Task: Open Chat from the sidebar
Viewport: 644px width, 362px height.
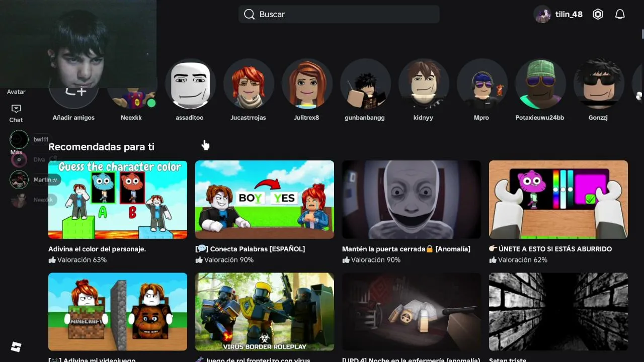Action: (x=16, y=114)
